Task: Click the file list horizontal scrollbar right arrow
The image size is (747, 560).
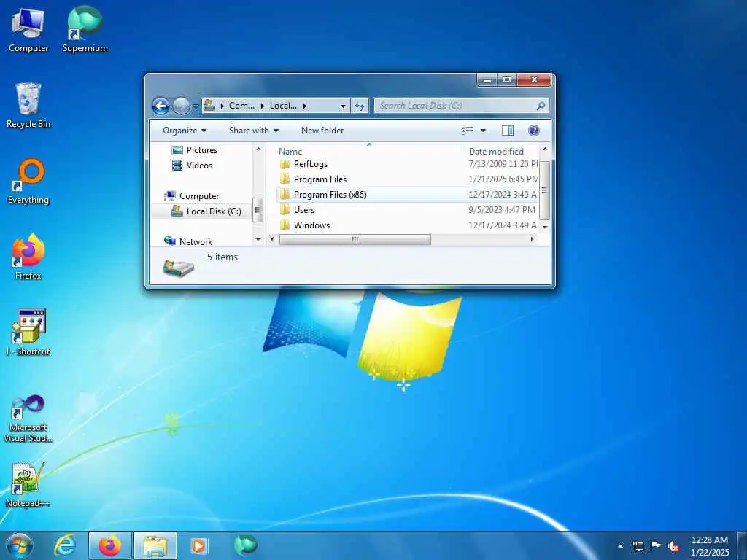Action: tap(532, 239)
